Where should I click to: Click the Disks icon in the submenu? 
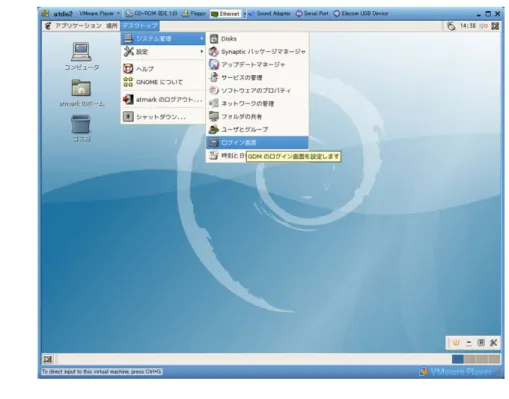tap(214, 39)
